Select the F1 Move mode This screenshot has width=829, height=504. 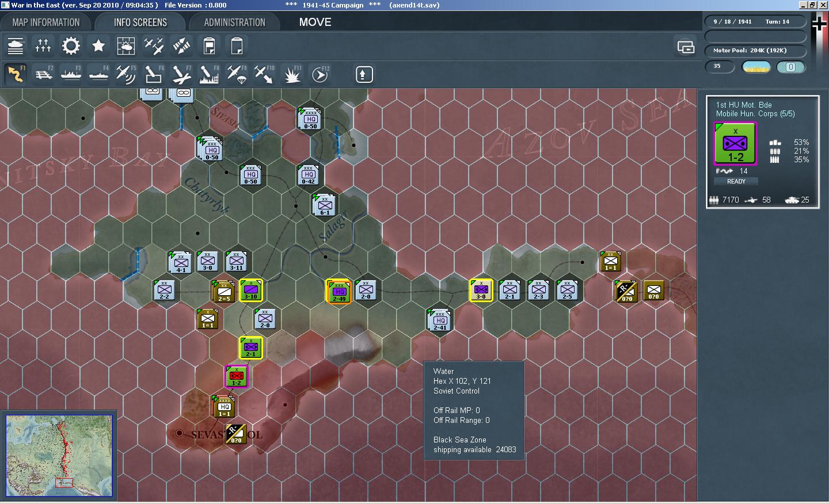tap(16, 74)
